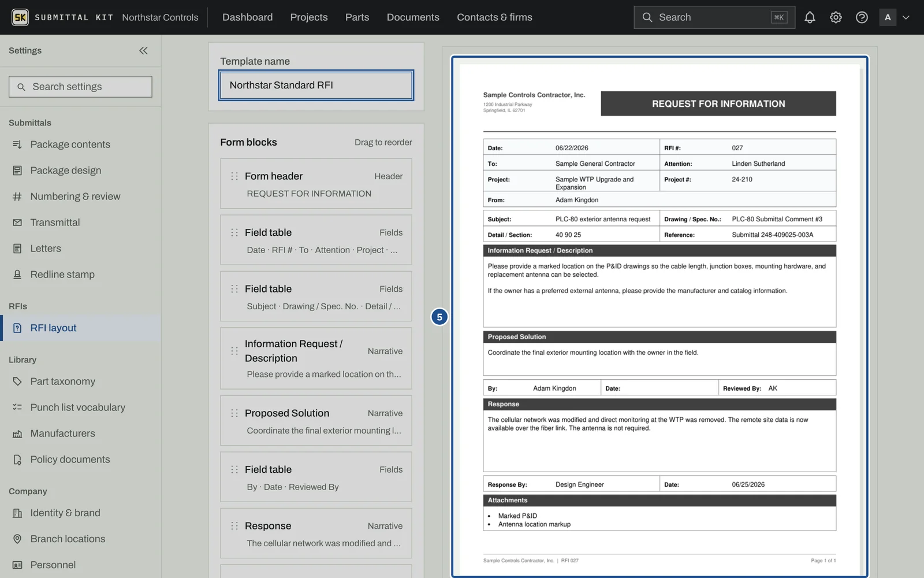Screen dimensions: 924x578
Task: Click the preview pane vertical scrollbar
Action: click(x=862, y=321)
